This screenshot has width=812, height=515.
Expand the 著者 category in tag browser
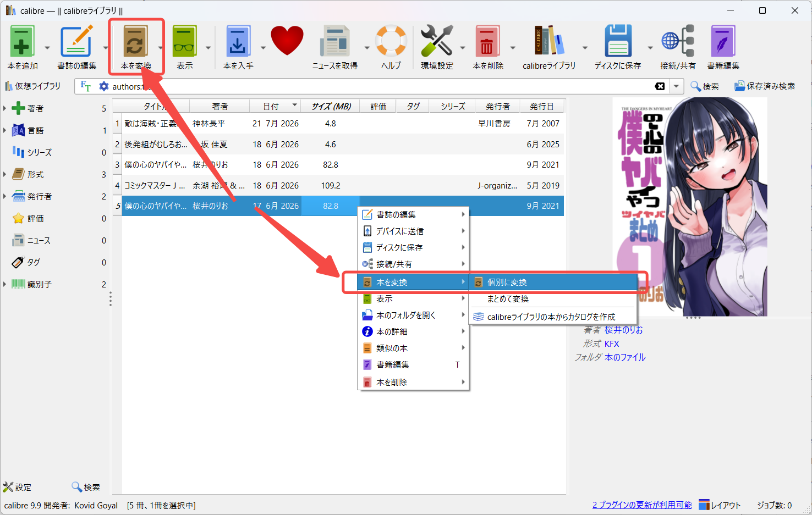(x=4, y=108)
